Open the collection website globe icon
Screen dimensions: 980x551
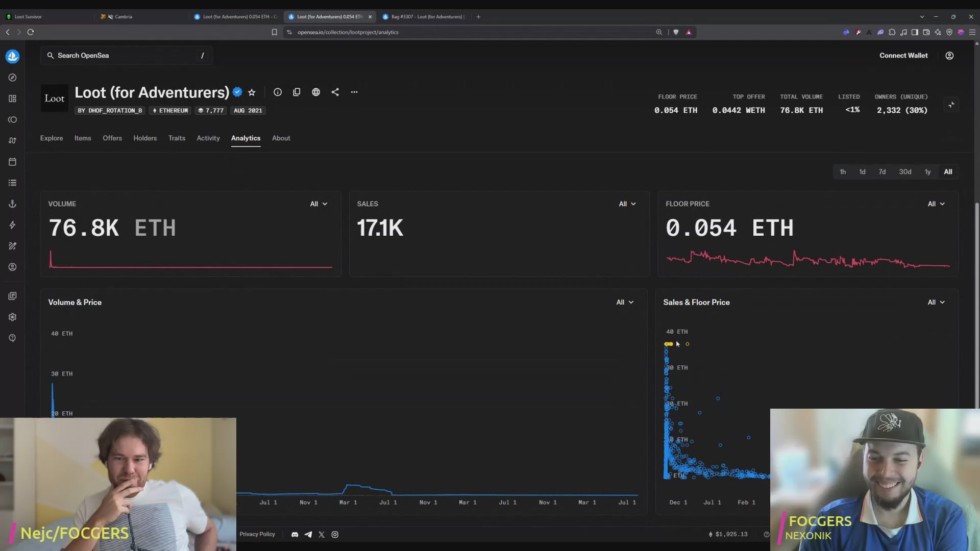[316, 92]
